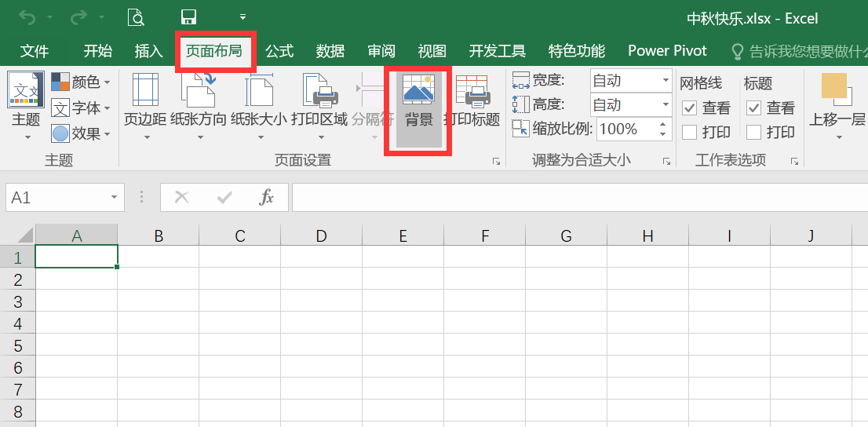
Task: Click the 背景 background picture button
Action: tap(419, 108)
